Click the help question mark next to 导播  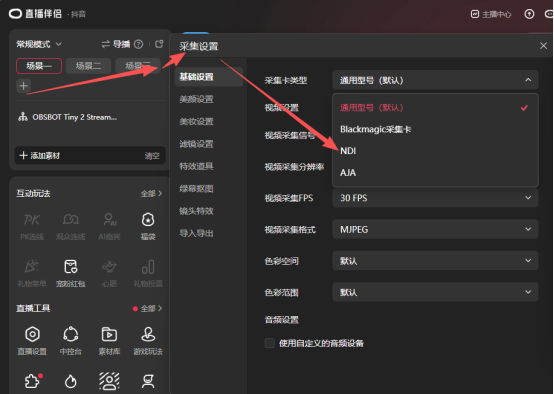coord(138,44)
